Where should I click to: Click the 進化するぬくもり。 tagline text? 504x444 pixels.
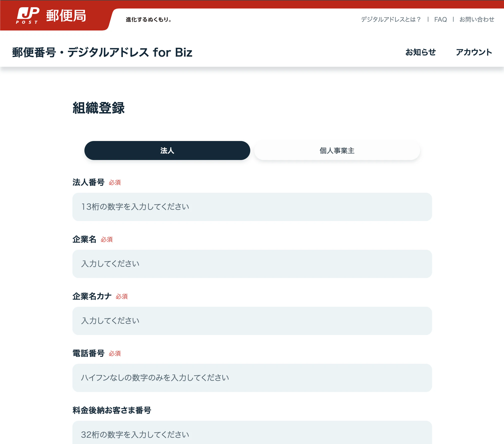[149, 19]
